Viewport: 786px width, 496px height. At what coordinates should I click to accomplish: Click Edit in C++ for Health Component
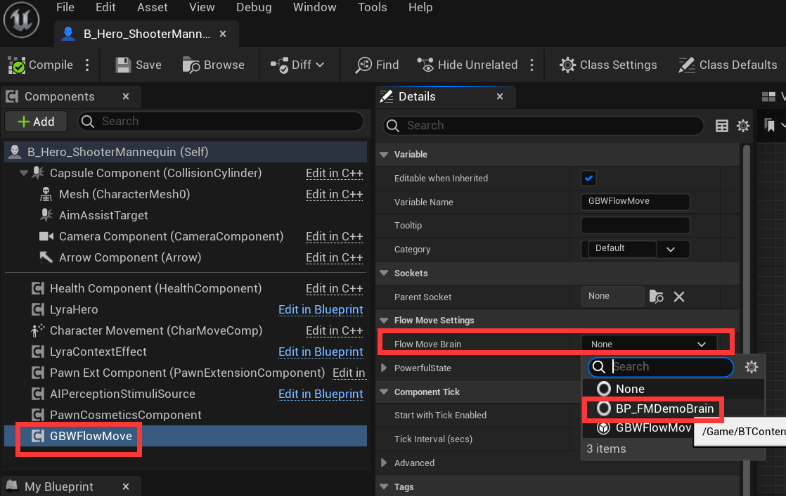[334, 288]
